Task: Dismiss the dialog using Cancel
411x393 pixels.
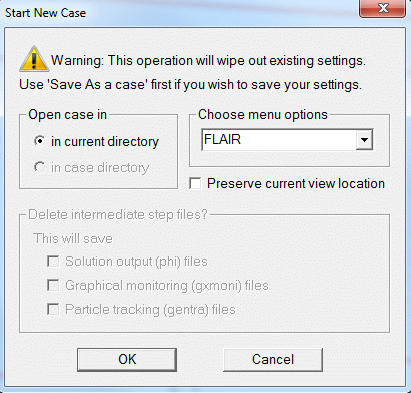Action: (273, 360)
